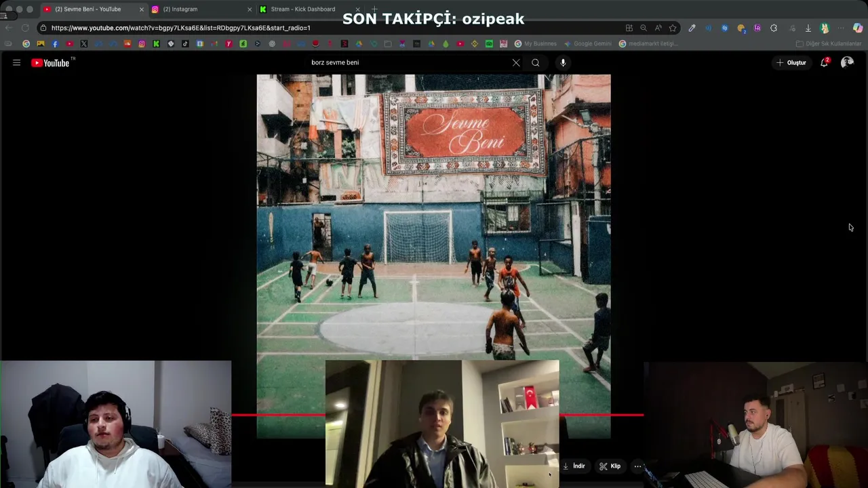Open browser downloads arrow icon
This screenshot has height=488, width=868.
click(x=808, y=28)
